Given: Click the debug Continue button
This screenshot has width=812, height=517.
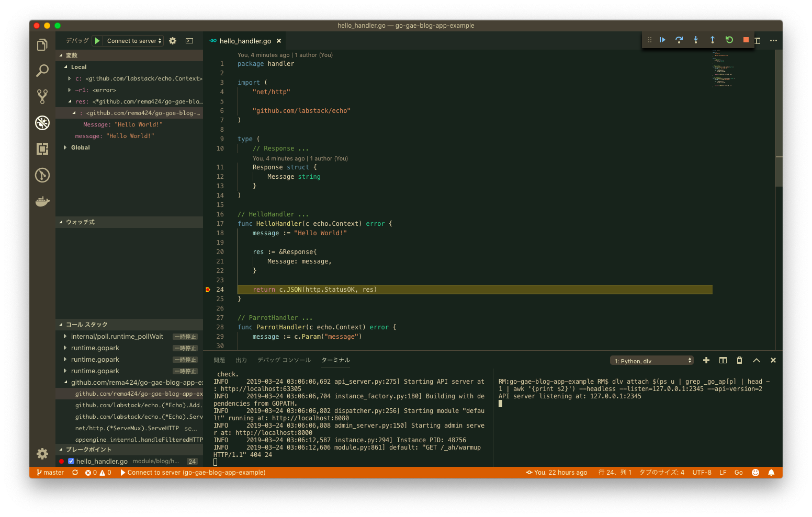Looking at the screenshot, I should click(x=662, y=40).
